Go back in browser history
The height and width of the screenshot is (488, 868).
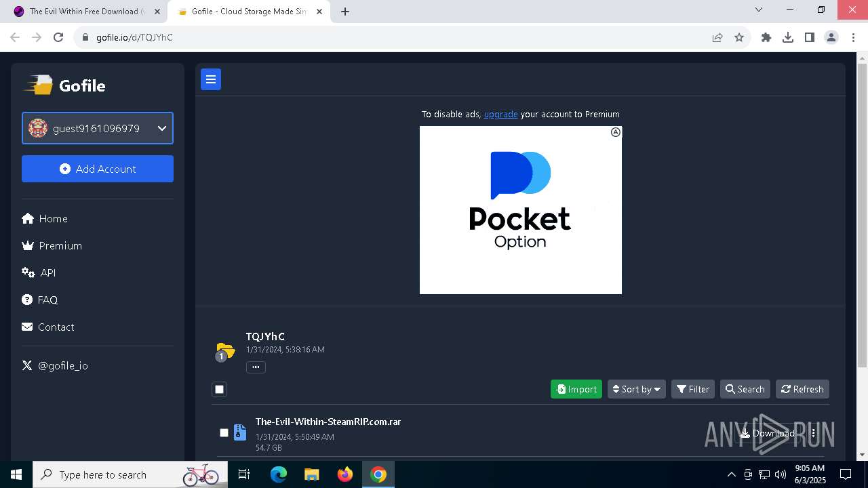pyautogui.click(x=15, y=37)
